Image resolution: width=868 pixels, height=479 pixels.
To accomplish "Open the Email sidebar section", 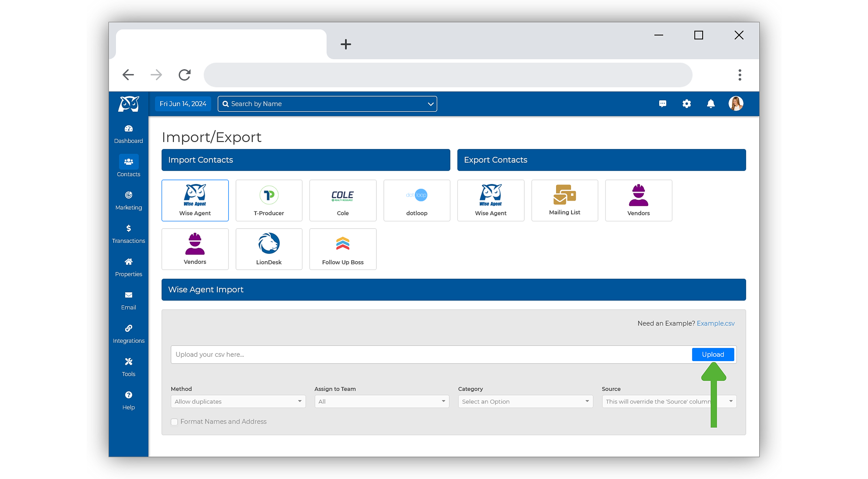I will point(129,301).
